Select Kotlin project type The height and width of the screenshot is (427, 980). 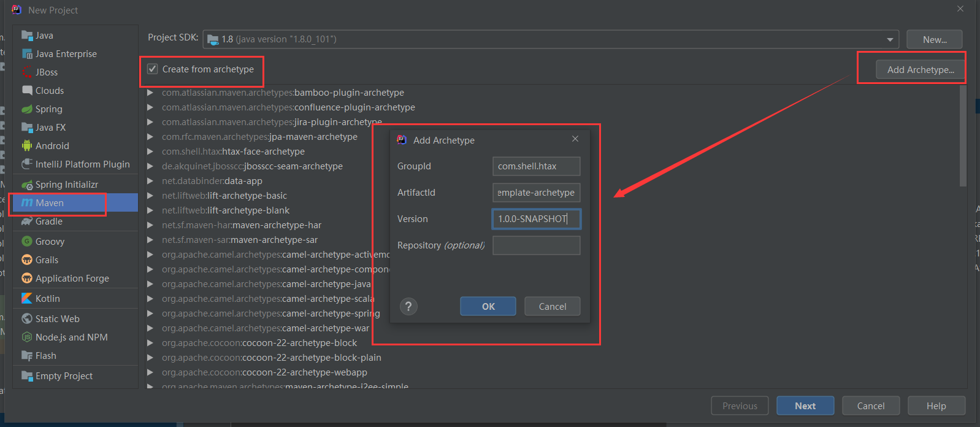pyautogui.click(x=75, y=299)
